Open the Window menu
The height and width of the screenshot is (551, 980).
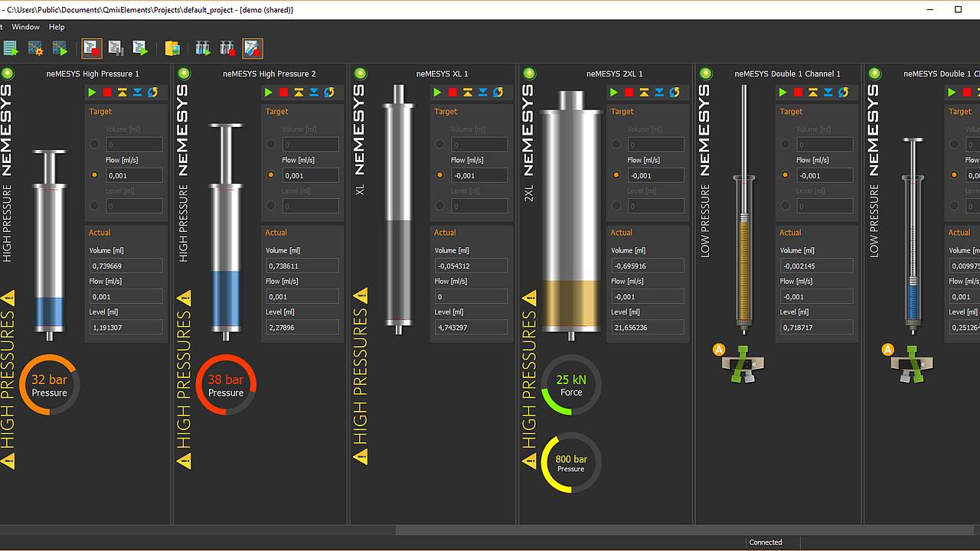click(25, 27)
